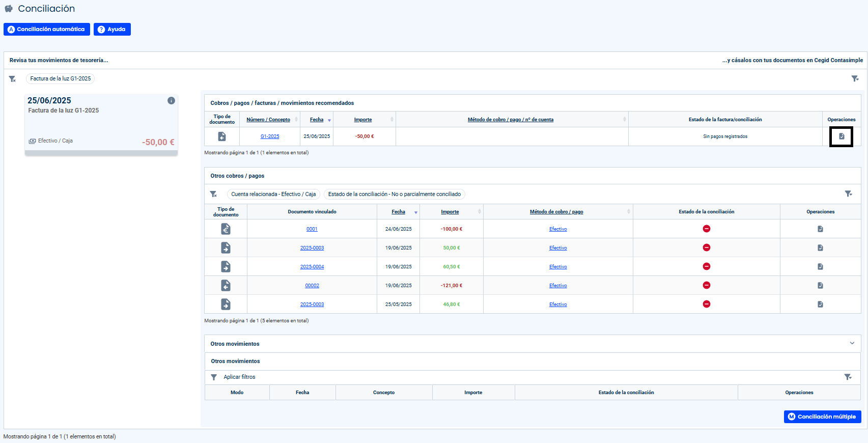Viewport: 868px width, 443px height.
Task: Click Estado de la conciliación filter chip
Action: [x=395, y=194]
